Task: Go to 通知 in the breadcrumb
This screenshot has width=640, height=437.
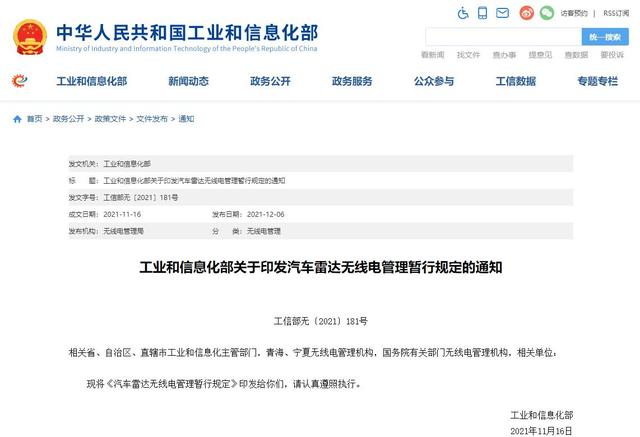Action: pyautogui.click(x=186, y=119)
